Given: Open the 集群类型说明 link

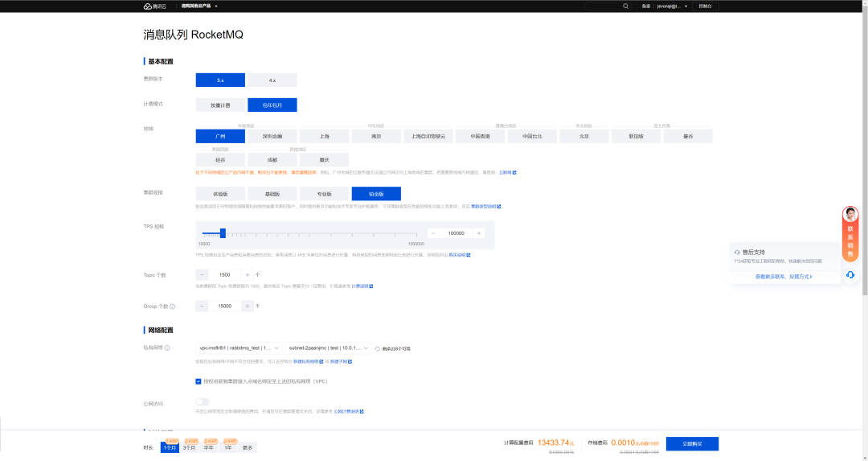Looking at the screenshot, I should 486,206.
